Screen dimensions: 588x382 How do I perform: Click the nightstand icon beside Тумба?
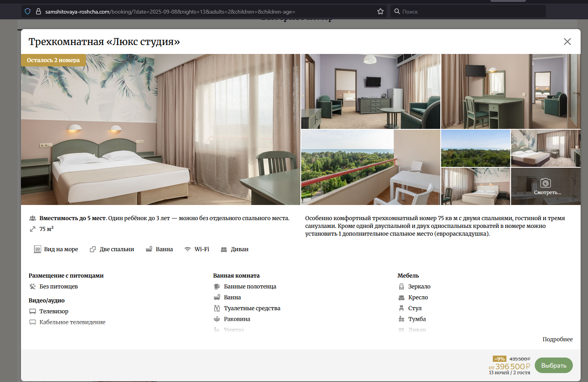(401, 319)
